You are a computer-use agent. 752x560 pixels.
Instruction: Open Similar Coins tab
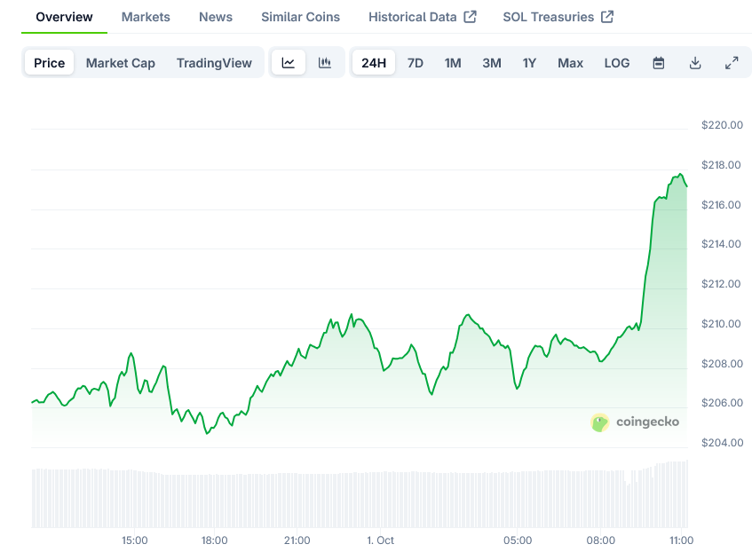coord(300,17)
